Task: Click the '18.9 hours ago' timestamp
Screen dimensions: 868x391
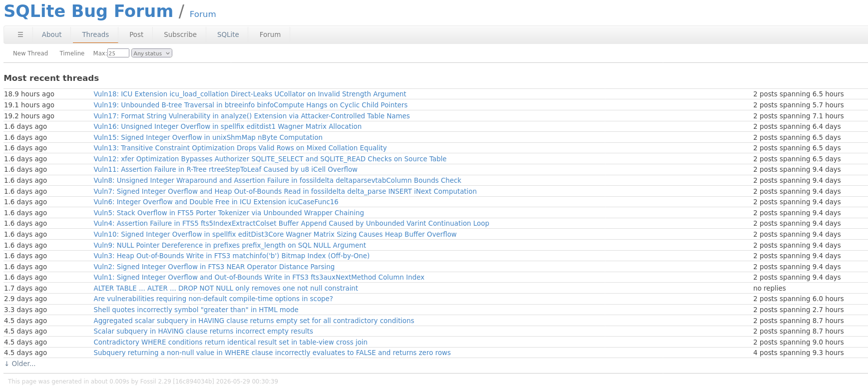Action: [x=29, y=94]
